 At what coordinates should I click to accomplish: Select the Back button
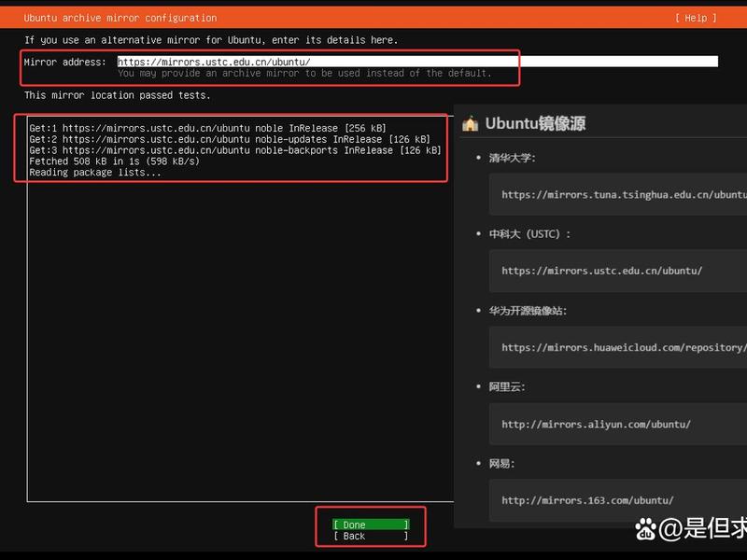pos(371,536)
